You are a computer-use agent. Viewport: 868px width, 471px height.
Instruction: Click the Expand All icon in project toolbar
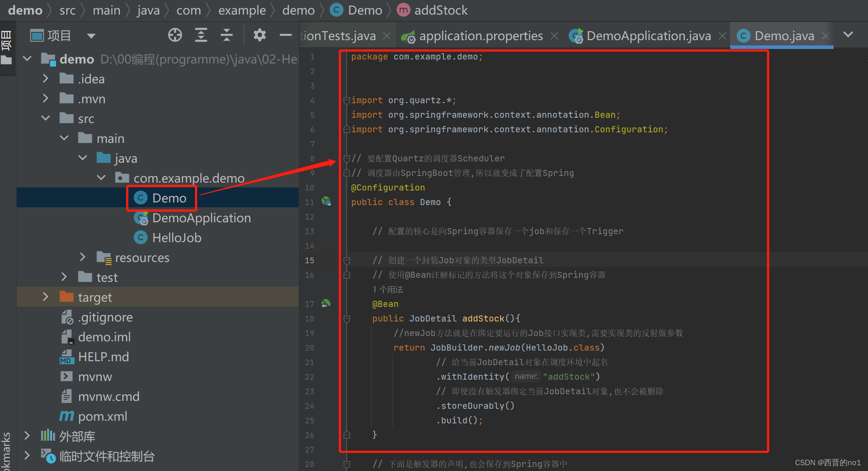201,35
